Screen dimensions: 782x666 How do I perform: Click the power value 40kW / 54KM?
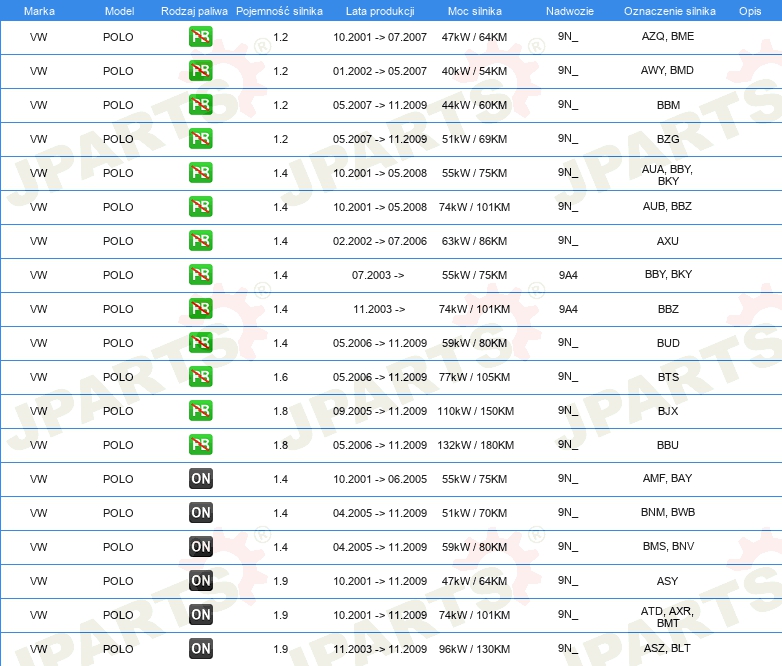click(x=474, y=71)
